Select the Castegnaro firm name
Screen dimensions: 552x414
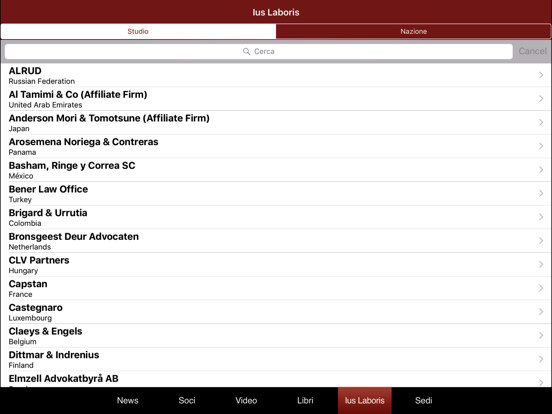(36, 308)
